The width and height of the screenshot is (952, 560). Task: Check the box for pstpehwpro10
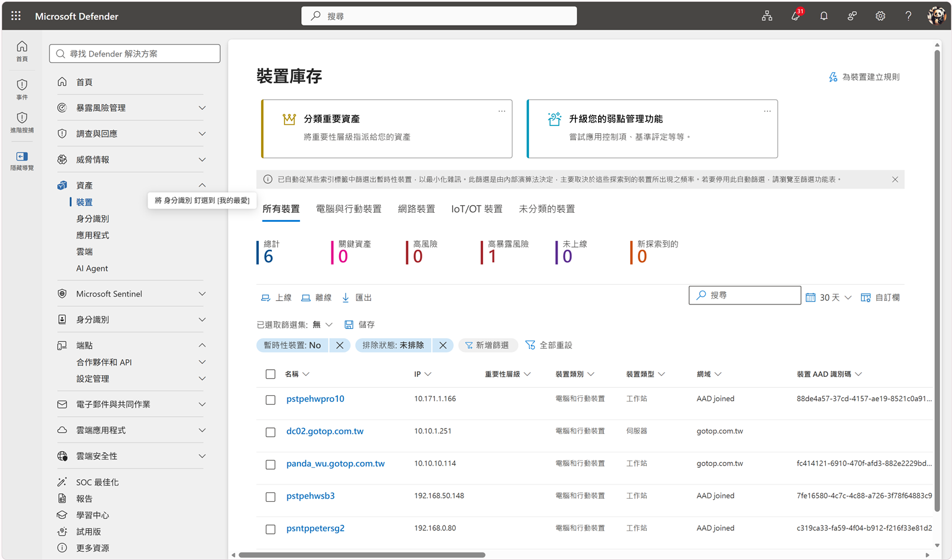coord(270,400)
